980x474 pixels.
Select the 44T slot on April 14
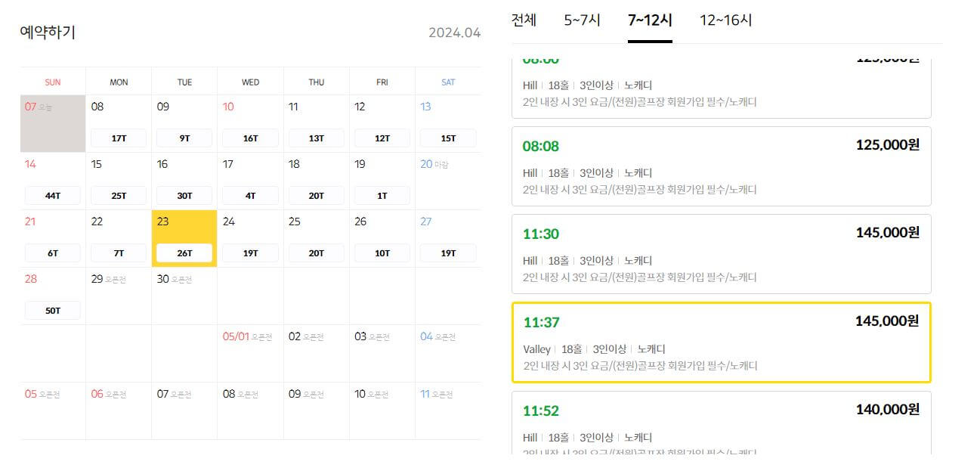(52, 195)
